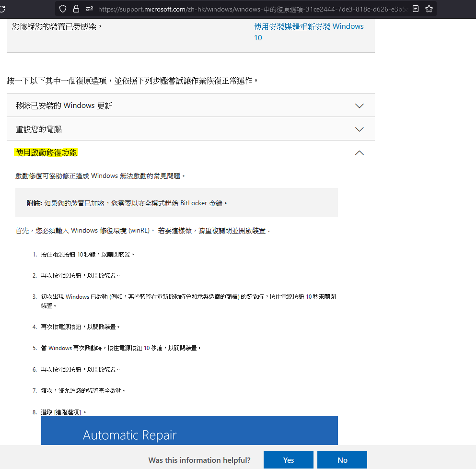
Task: Open the site permissions icon in address bar
Action: coord(90,9)
